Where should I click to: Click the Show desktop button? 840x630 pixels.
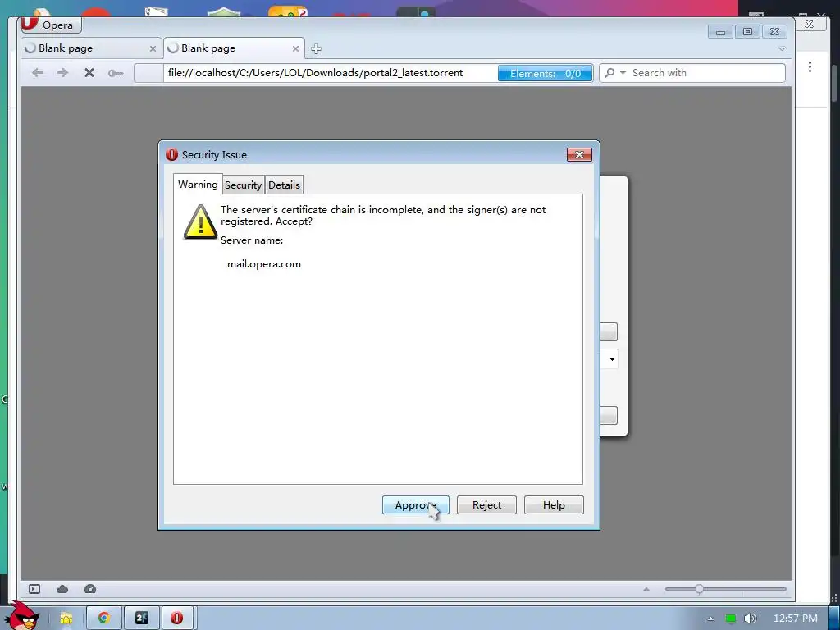833,619
